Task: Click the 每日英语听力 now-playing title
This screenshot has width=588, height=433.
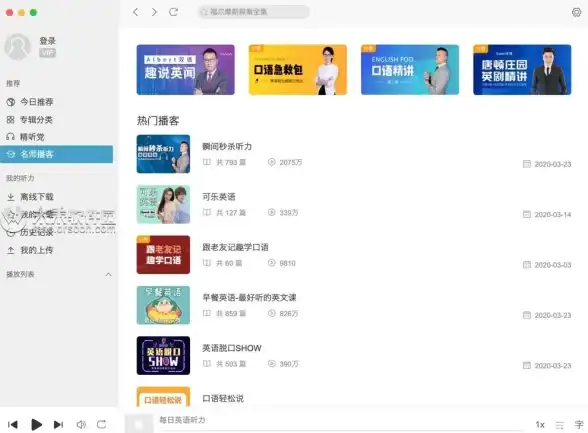Action: coord(182,420)
